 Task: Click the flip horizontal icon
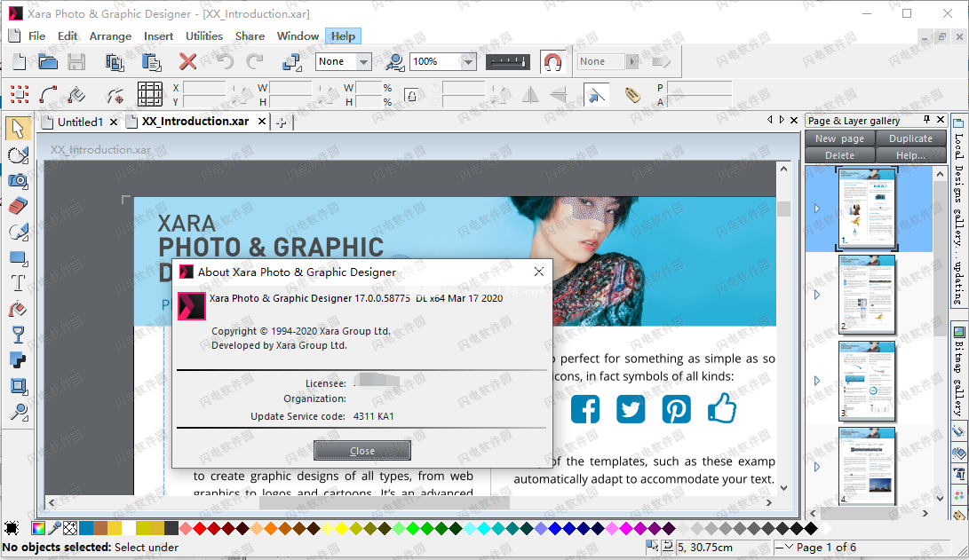(x=530, y=94)
